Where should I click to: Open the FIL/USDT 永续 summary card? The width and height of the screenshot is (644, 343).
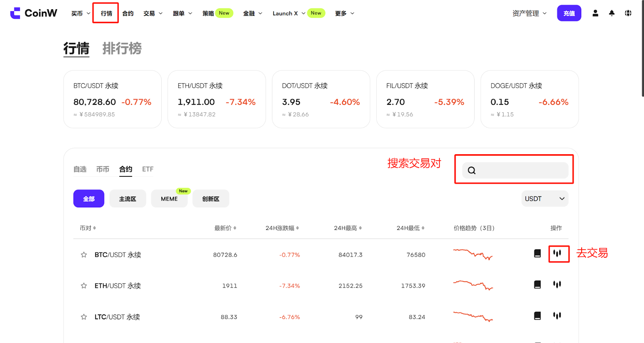(425, 99)
